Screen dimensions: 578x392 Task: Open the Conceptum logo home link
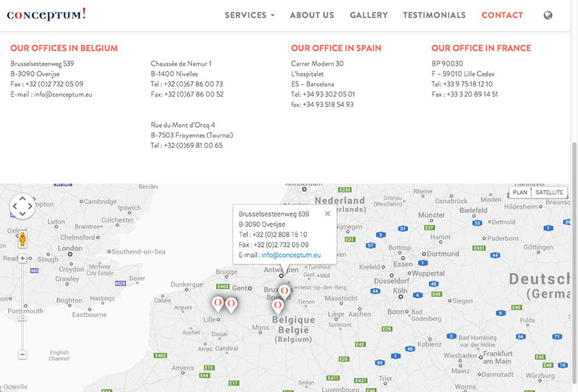click(46, 14)
